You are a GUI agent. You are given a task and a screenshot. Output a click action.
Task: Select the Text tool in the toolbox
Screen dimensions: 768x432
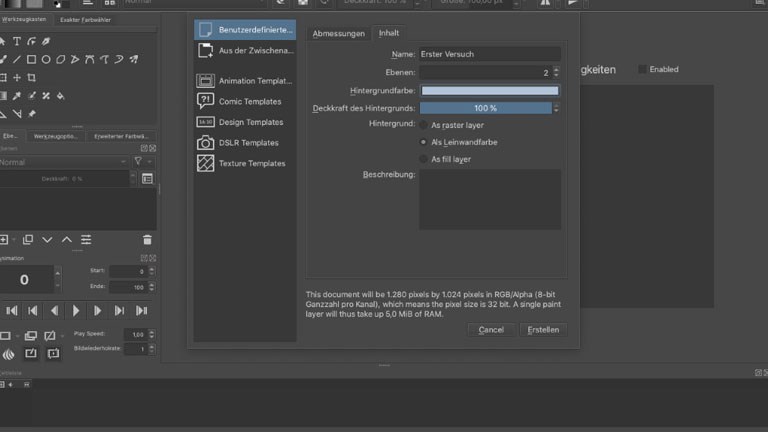coord(17,41)
